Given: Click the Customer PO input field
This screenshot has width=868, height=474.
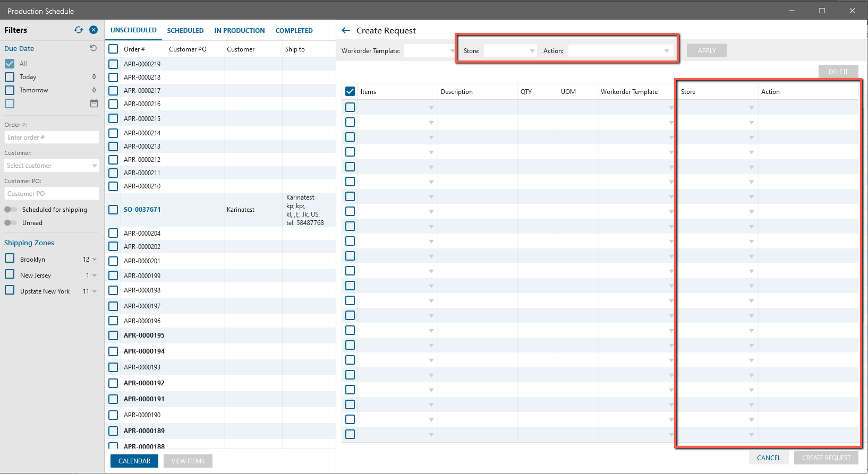Looking at the screenshot, I should [52, 194].
